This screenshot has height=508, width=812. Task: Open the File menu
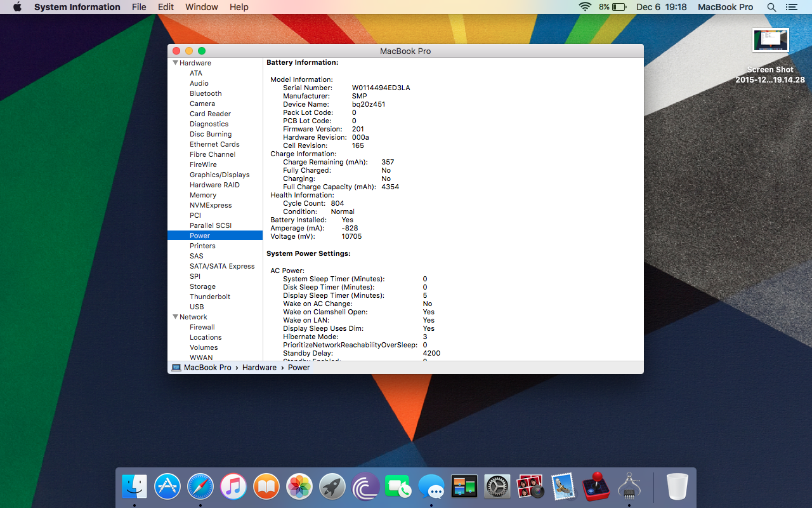(x=139, y=7)
